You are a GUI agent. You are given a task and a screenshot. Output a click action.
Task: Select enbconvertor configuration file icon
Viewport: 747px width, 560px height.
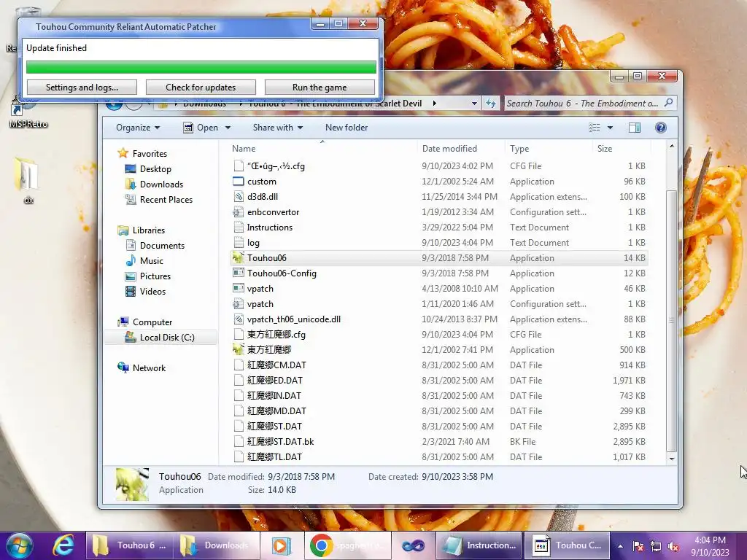[x=239, y=212]
